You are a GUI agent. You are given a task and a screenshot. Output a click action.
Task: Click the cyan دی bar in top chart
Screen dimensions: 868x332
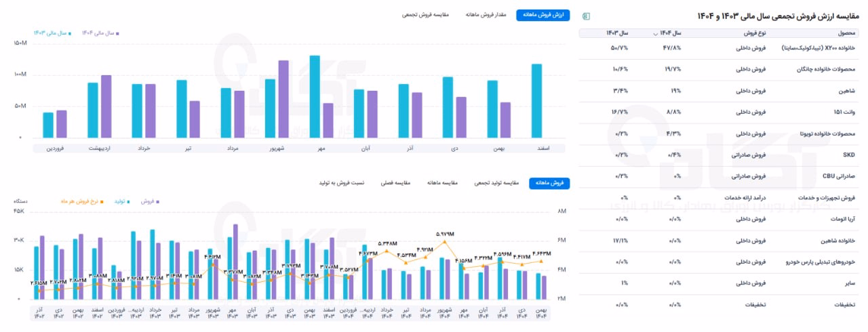[x=448, y=107]
